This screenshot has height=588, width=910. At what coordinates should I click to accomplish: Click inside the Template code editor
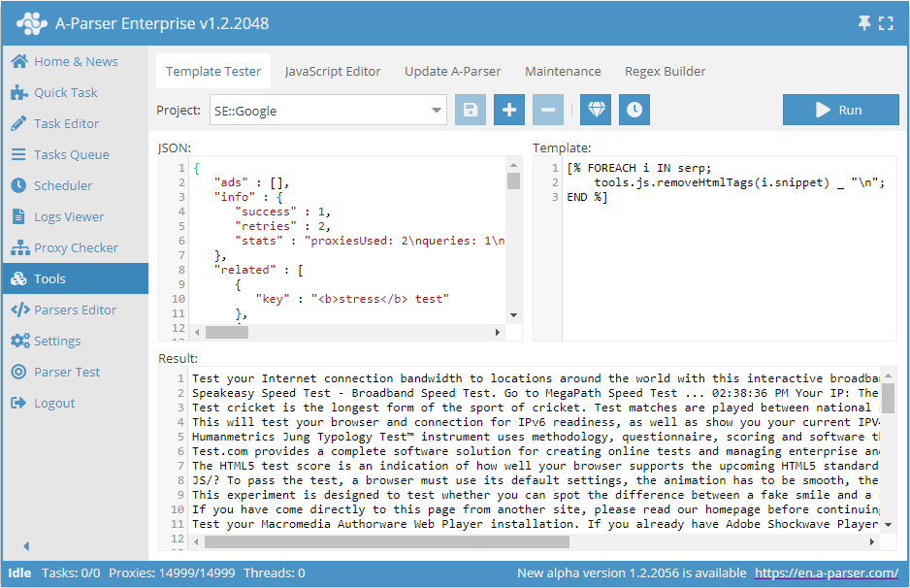click(x=718, y=262)
